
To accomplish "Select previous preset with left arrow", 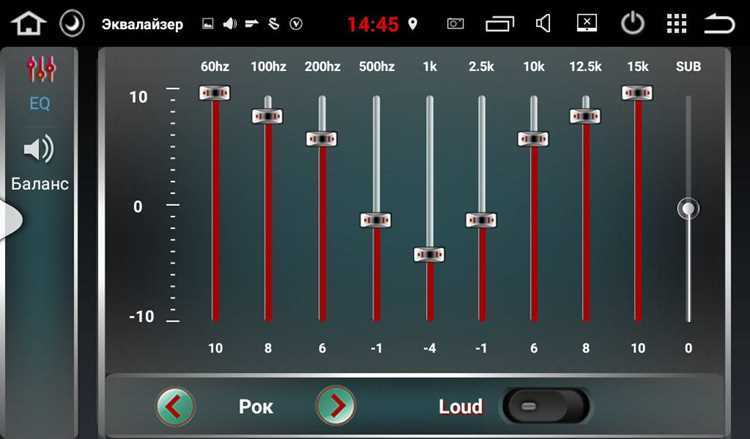I will [175, 406].
